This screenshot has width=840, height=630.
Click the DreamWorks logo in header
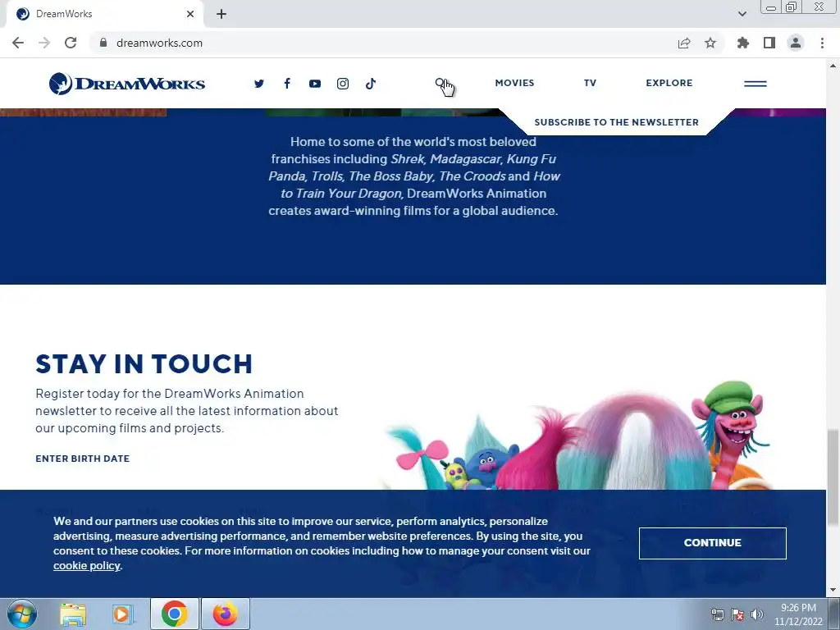(127, 84)
